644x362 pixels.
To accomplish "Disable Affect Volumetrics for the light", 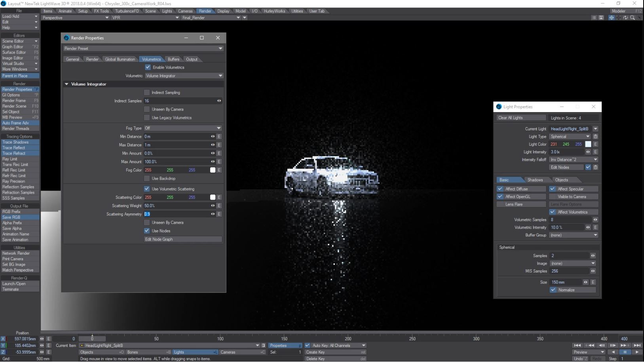I will pos(553,212).
